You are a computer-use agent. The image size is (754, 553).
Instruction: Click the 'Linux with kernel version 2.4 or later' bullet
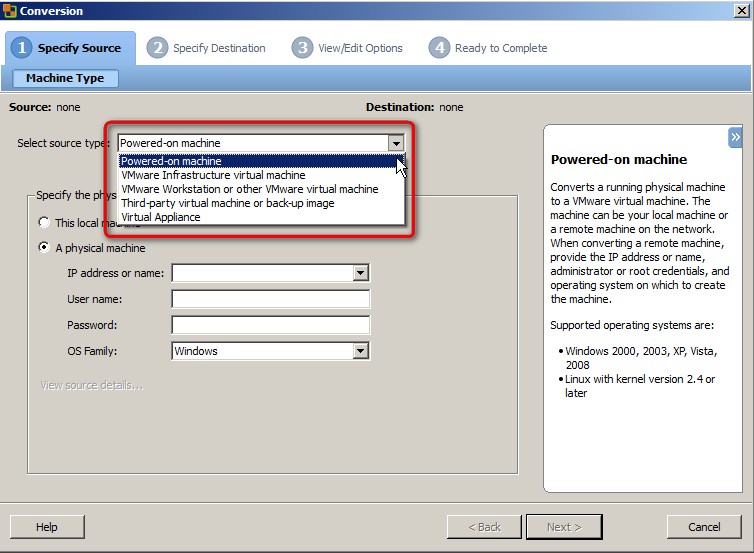[x=637, y=386]
